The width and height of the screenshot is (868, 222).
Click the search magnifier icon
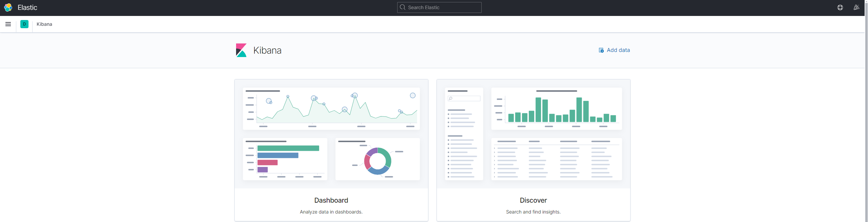403,7
